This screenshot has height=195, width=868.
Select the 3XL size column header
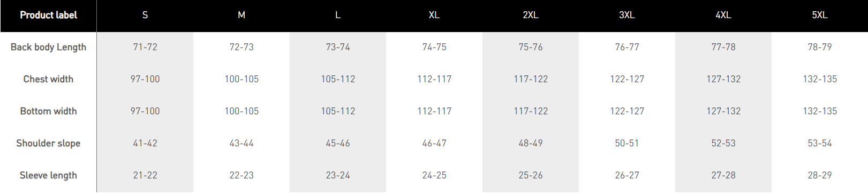pos(627,15)
